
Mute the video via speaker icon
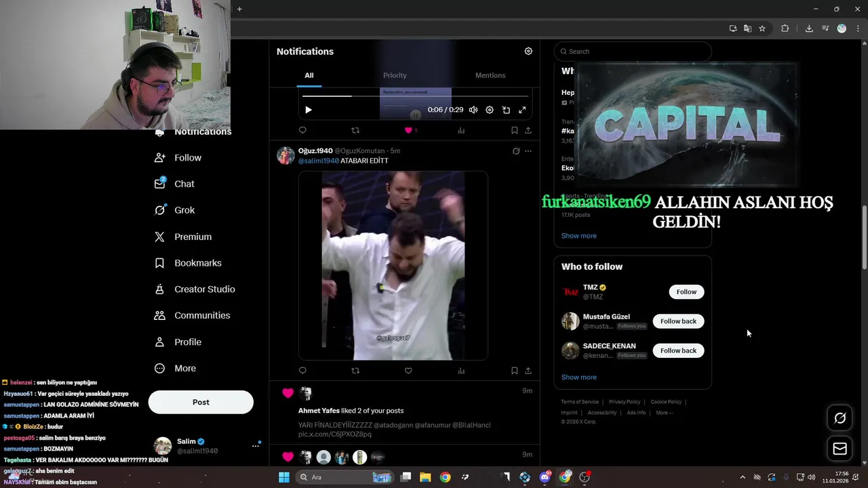(473, 110)
